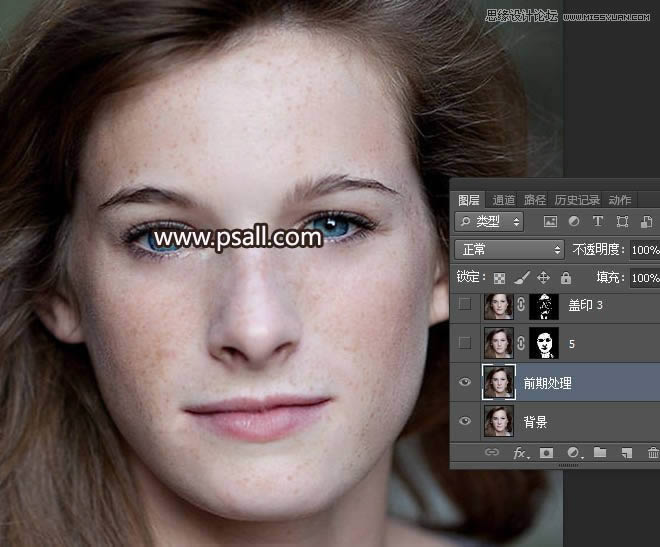Open the new adjustment layer menu
Image resolution: width=660 pixels, height=547 pixels.
point(573,453)
